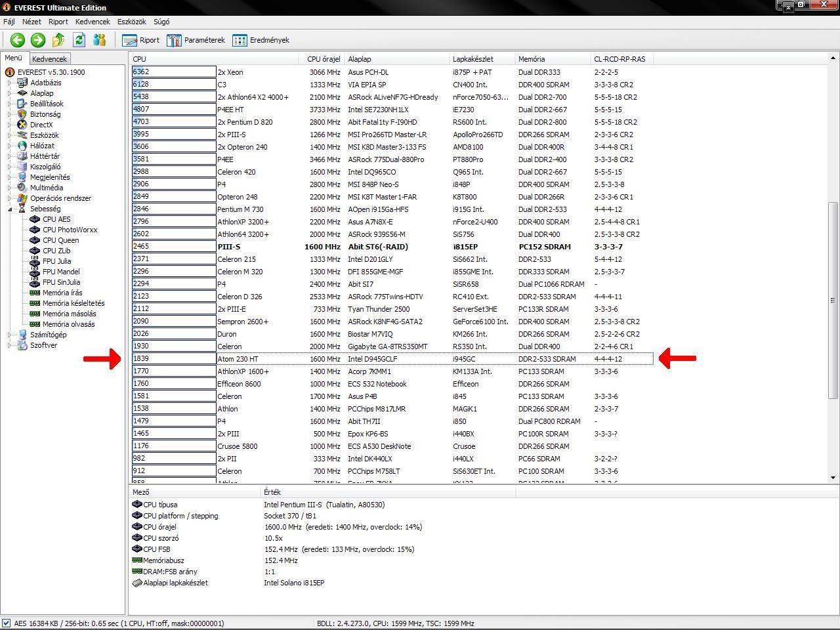Select the PIII-S Abit ST6(-RAID) row

coord(392,247)
